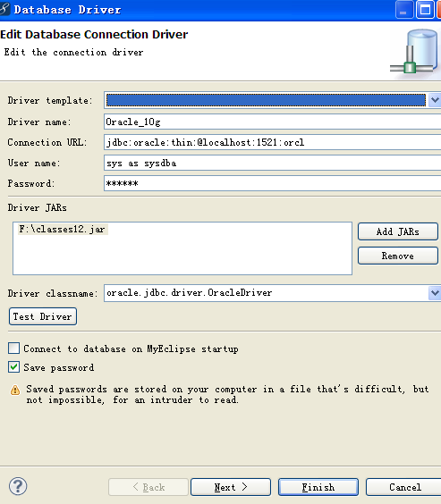Image resolution: width=441 pixels, height=504 pixels.
Task: Click the Add JARs button
Action: tap(398, 231)
